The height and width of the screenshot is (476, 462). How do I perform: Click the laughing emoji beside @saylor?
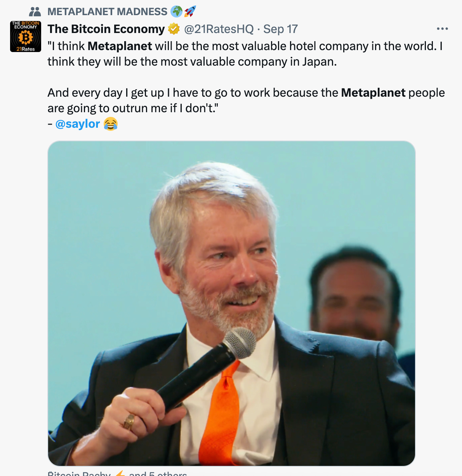pyautogui.click(x=111, y=123)
